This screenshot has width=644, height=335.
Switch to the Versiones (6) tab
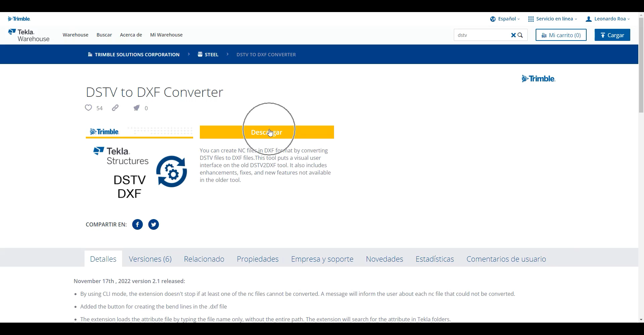click(x=150, y=259)
